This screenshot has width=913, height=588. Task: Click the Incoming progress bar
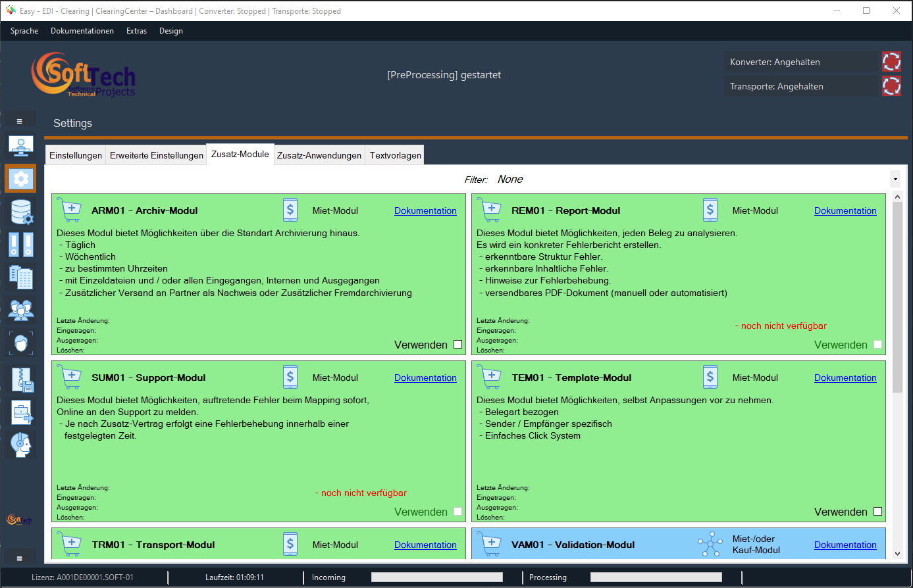click(437, 577)
